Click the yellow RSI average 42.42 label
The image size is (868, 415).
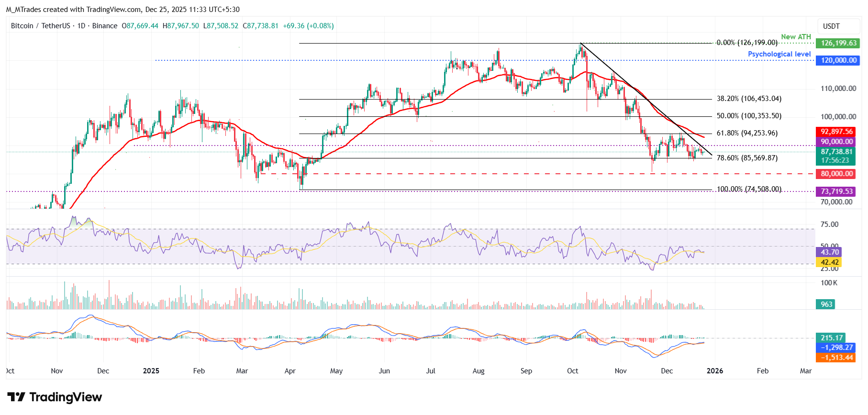coord(829,262)
